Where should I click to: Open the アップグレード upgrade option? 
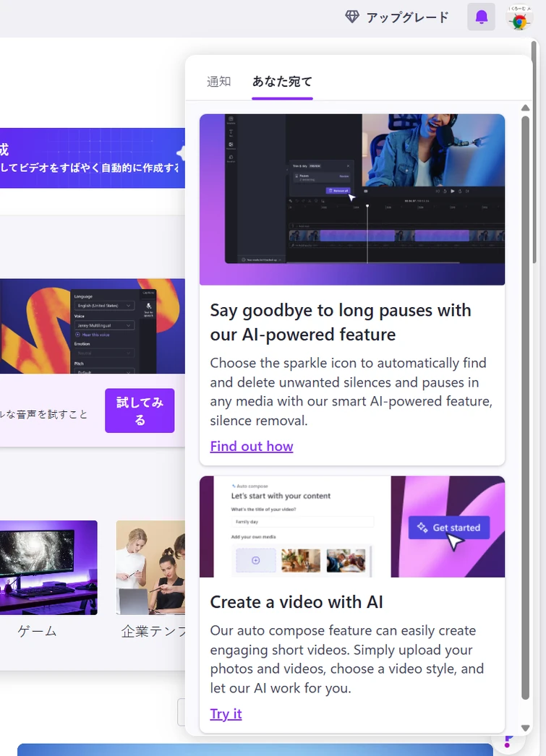point(398,17)
